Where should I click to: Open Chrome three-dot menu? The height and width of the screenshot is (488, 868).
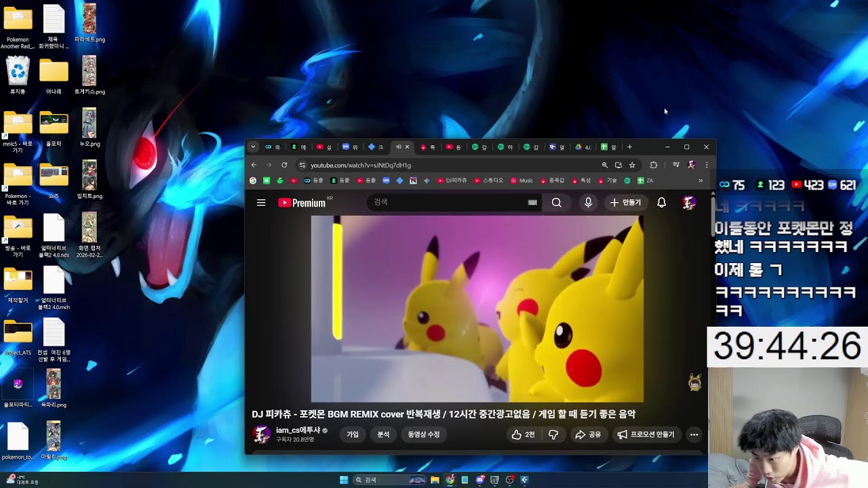[707, 165]
